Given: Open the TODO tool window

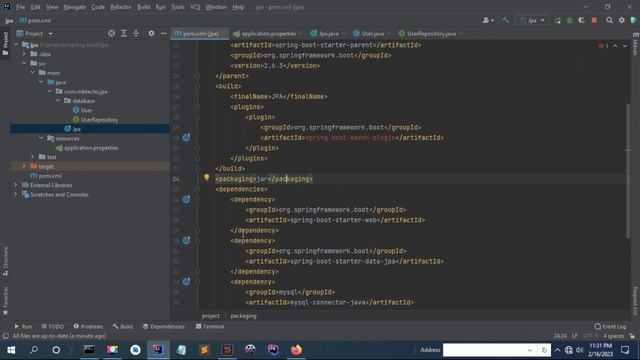Looking at the screenshot, I should tap(53, 326).
